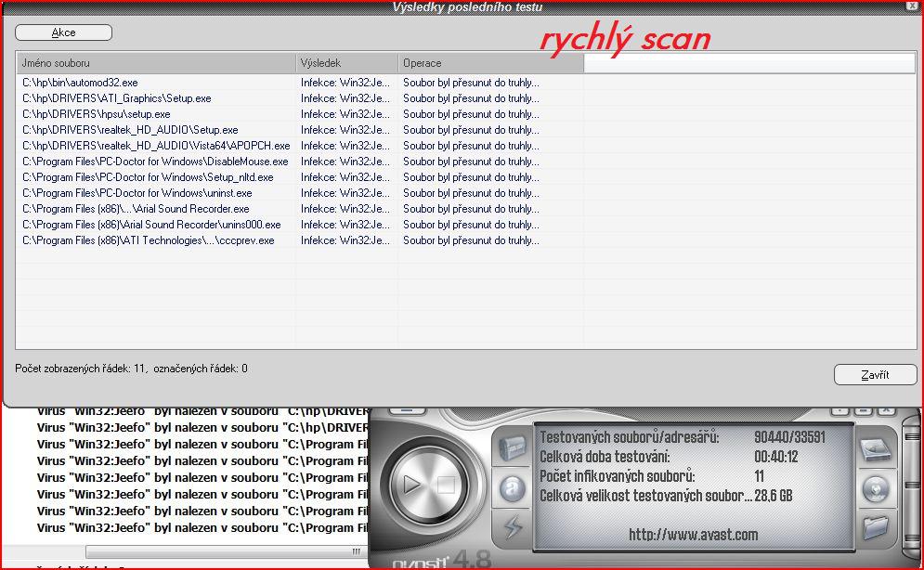The height and width of the screenshot is (570, 924).
Task: Open the Akce menu button
Action: click(x=63, y=32)
